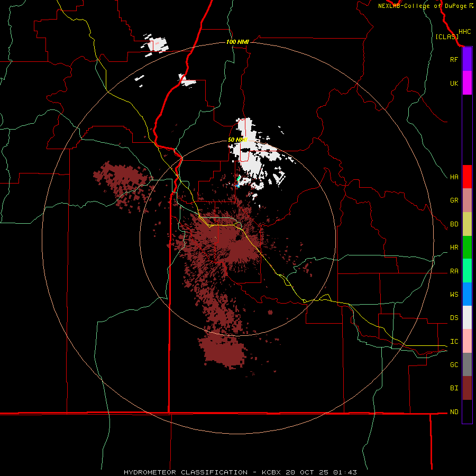Click the UK magenta legend swatch

point(467,83)
